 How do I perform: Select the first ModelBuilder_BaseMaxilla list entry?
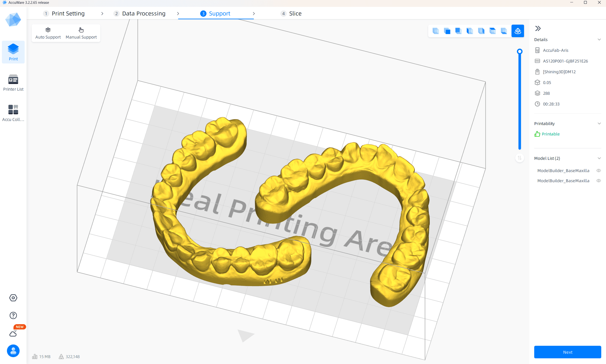563,171
